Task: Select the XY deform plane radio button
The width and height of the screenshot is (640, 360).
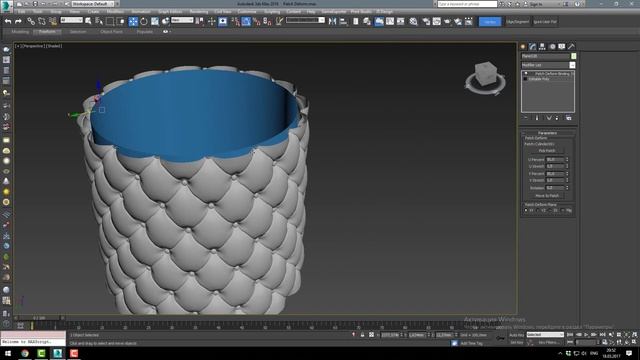Action: (x=526, y=210)
